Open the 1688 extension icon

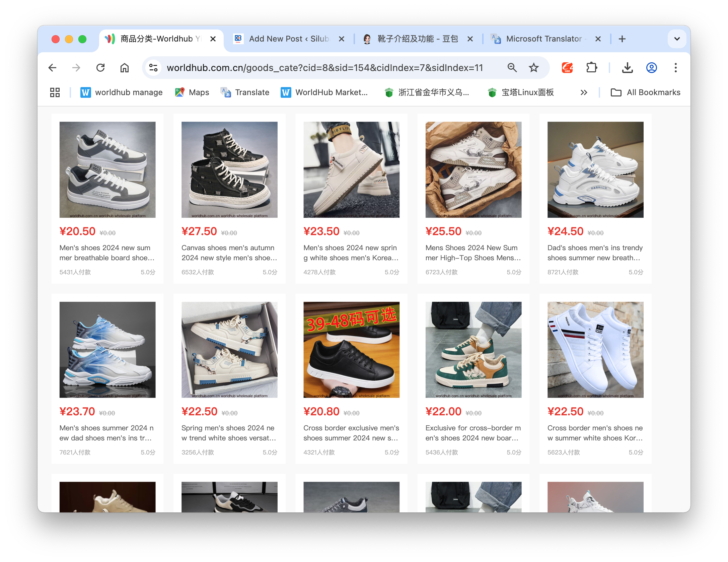(x=567, y=68)
